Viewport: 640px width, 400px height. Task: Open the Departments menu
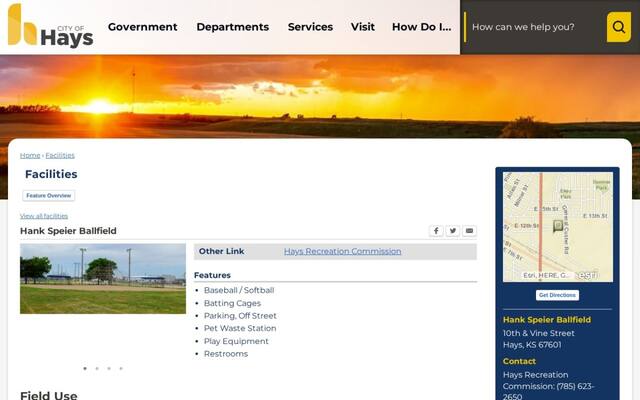coord(233,27)
